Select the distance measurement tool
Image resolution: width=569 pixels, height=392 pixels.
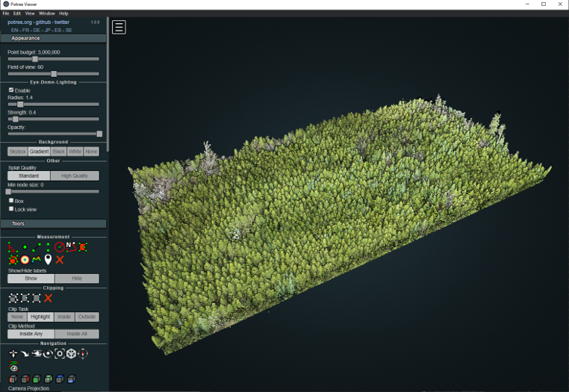pos(37,246)
